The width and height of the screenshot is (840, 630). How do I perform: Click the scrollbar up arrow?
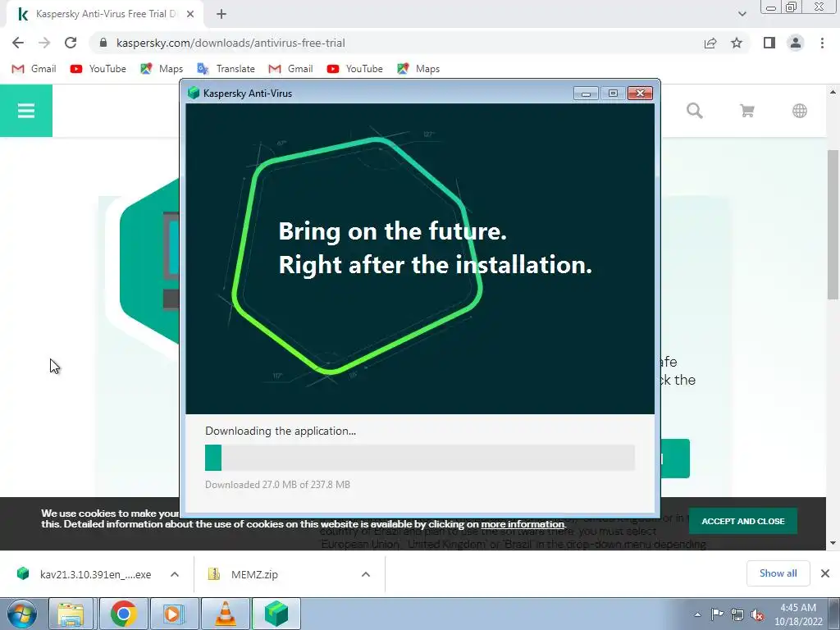click(833, 92)
